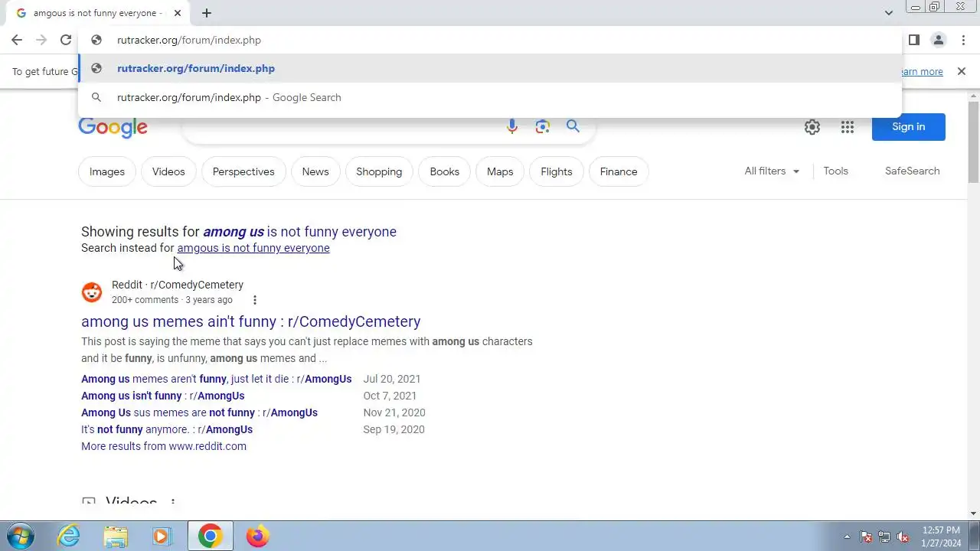Image resolution: width=980 pixels, height=551 pixels.
Task: Filter results by Finance
Action: point(619,171)
